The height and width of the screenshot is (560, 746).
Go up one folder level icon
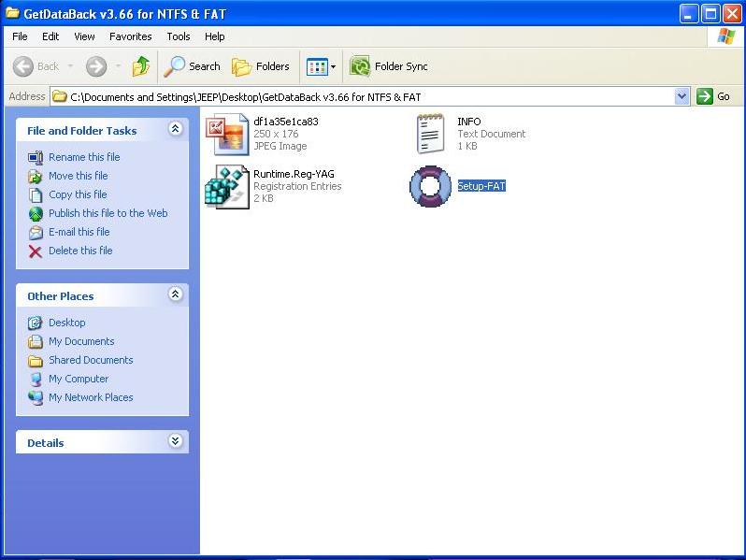click(141, 66)
